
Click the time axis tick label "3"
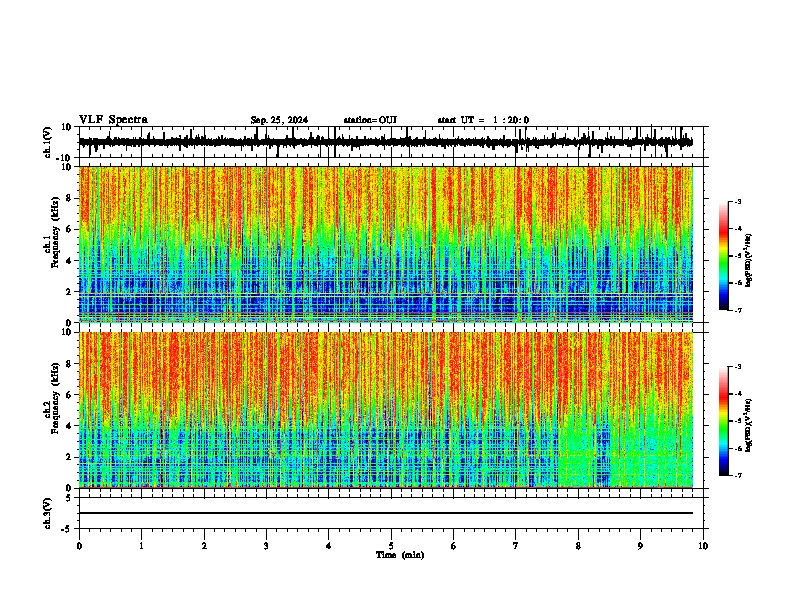(x=266, y=546)
